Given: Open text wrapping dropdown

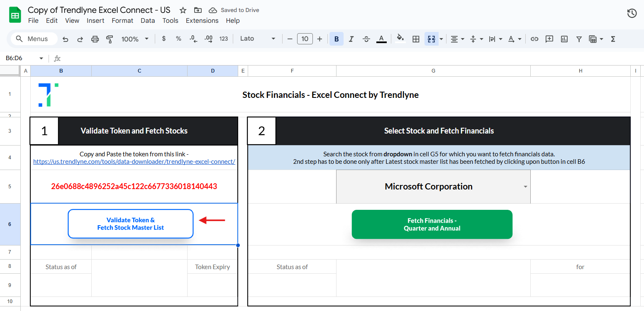Looking at the screenshot, I should click(x=495, y=39).
